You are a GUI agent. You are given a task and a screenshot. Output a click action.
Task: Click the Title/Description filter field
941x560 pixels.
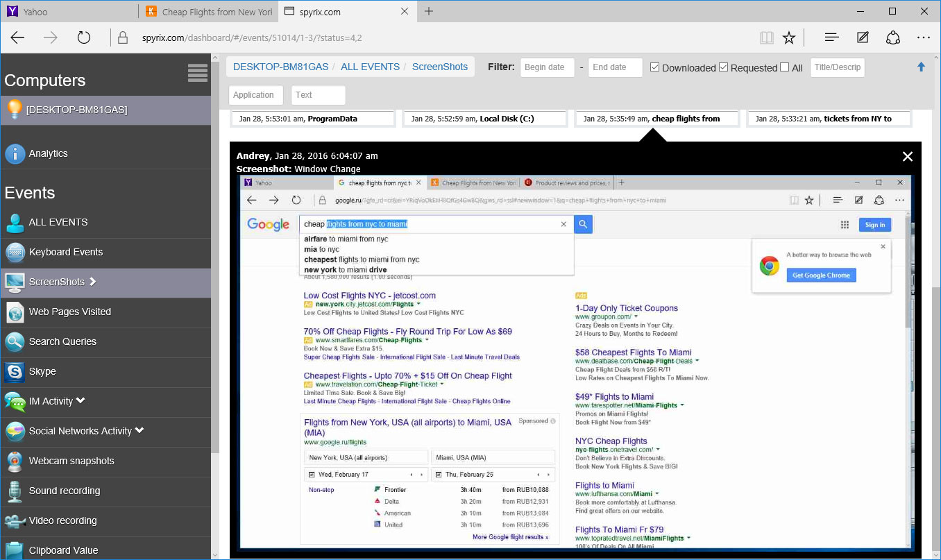click(x=838, y=67)
